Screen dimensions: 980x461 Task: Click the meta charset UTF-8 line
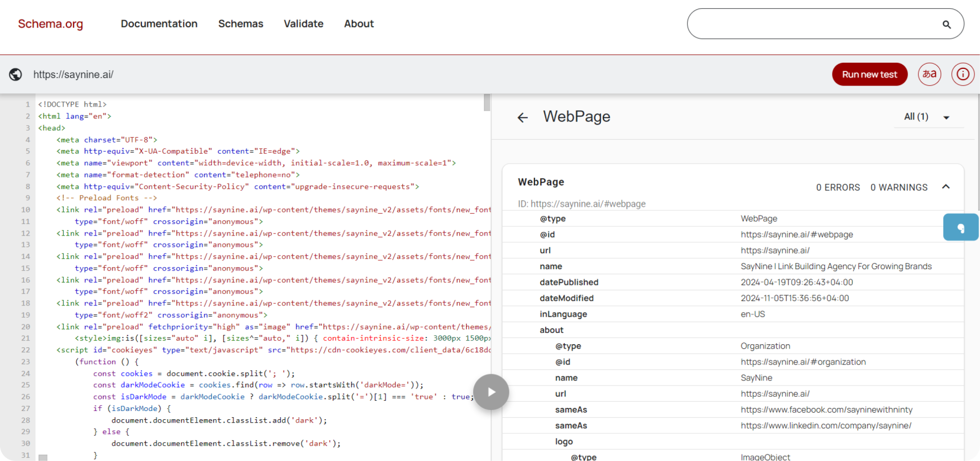pos(107,140)
